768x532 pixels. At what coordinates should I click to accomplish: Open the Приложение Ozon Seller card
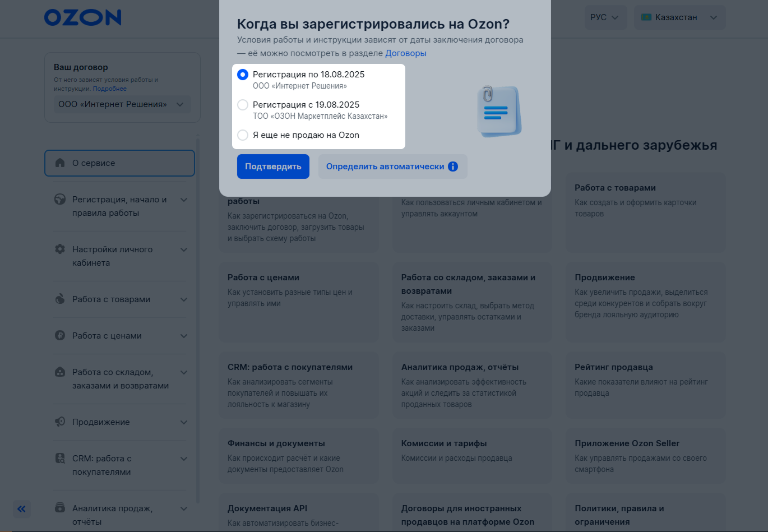[645, 456]
